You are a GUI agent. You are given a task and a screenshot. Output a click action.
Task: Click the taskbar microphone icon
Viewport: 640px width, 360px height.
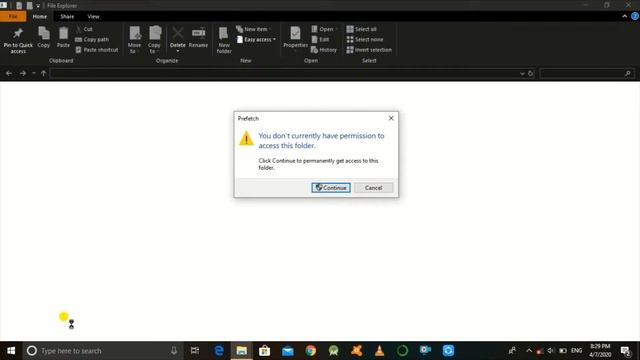click(x=174, y=351)
